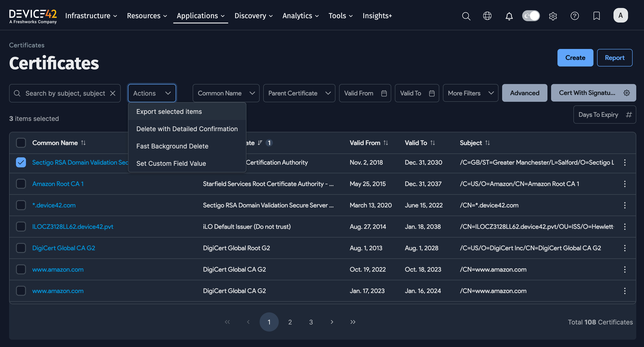The height and width of the screenshot is (347, 644).
Task: Click the help question mark icon
Action: pyautogui.click(x=575, y=16)
